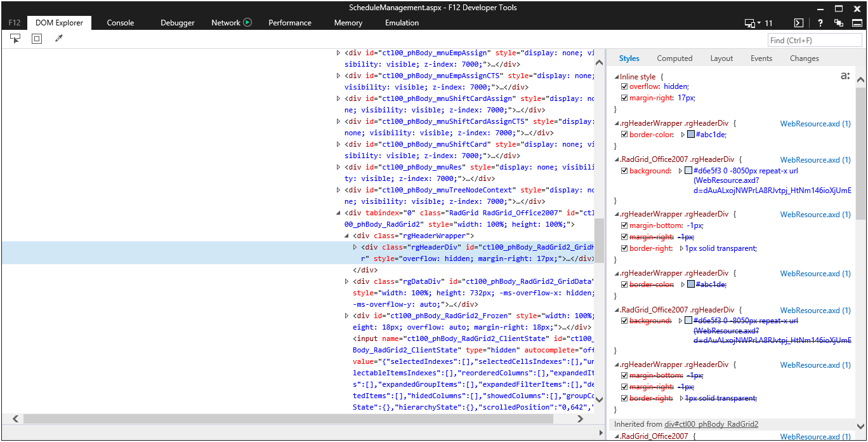Click the 'a:' pseudo-state icon in Styles
Viewport: 868px width, 442px height.
[845, 76]
